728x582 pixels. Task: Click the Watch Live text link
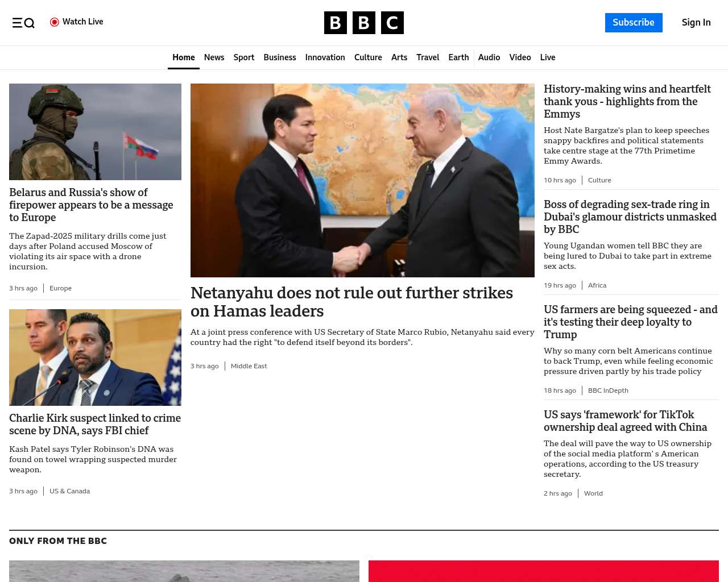pyautogui.click(x=83, y=22)
